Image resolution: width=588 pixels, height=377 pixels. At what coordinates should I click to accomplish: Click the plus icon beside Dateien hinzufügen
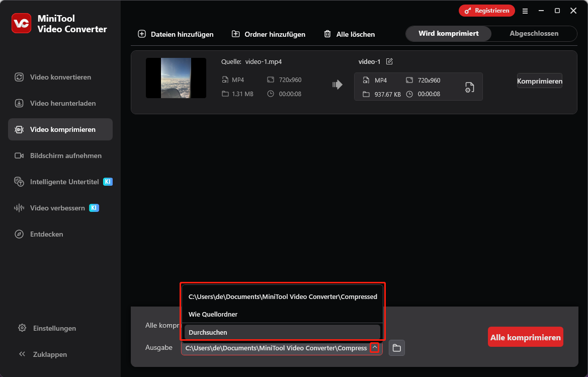[142, 34]
